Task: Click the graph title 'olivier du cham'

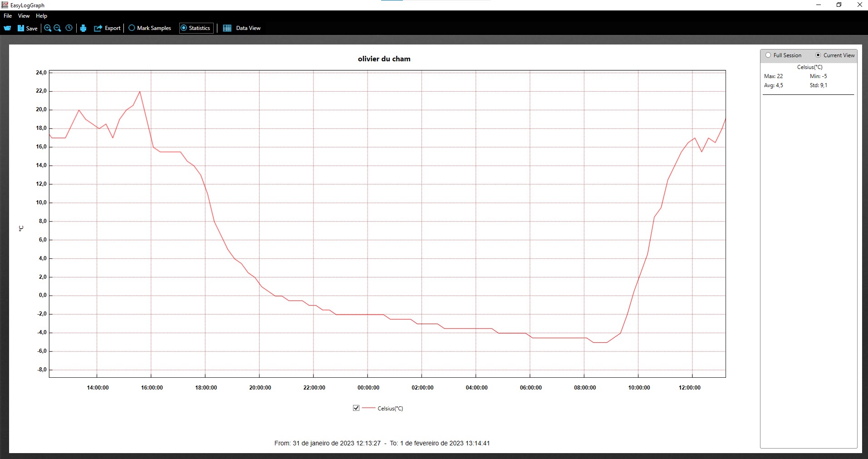Action: coord(384,59)
